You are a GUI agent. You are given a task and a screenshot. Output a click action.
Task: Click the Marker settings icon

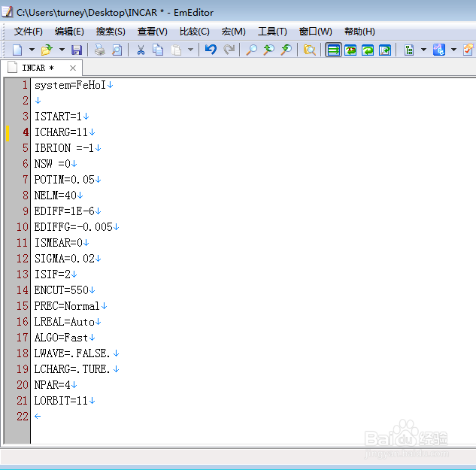pos(439,50)
